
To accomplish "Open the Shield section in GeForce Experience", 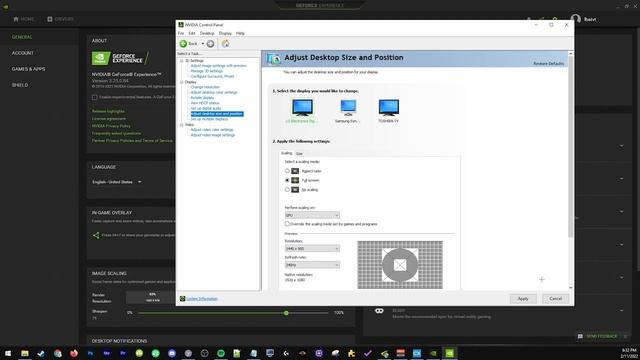I will (20, 85).
